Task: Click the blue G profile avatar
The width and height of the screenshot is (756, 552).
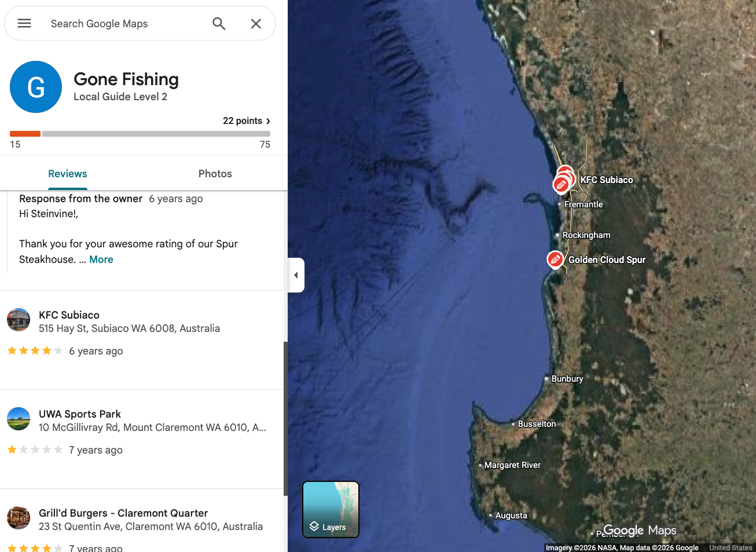Action: point(36,87)
